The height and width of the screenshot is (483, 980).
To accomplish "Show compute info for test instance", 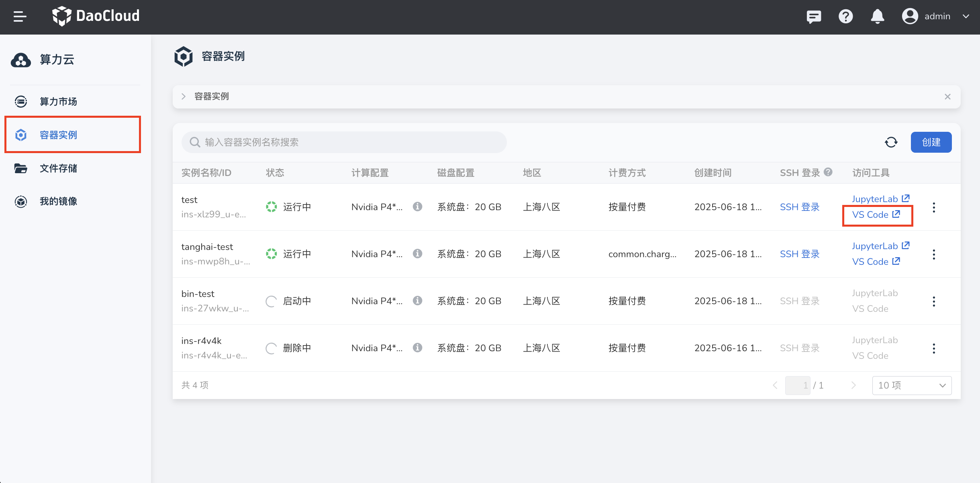I will (418, 207).
